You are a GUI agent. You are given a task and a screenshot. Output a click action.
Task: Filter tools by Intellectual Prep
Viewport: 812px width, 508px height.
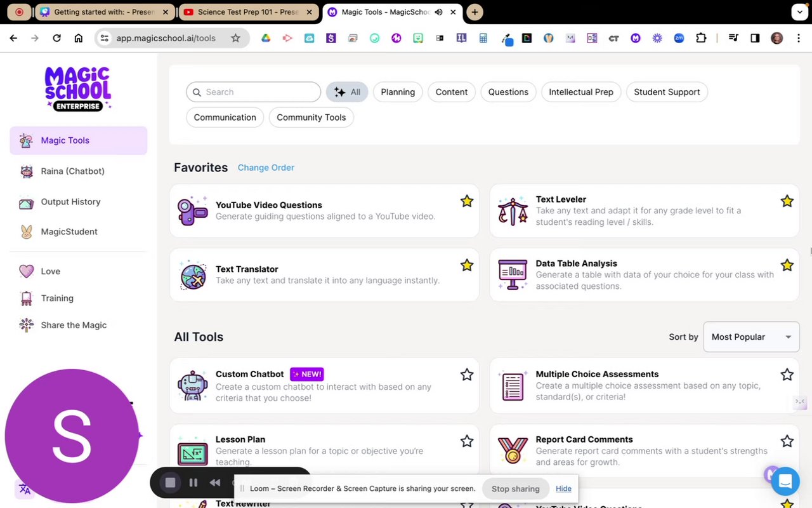click(581, 92)
